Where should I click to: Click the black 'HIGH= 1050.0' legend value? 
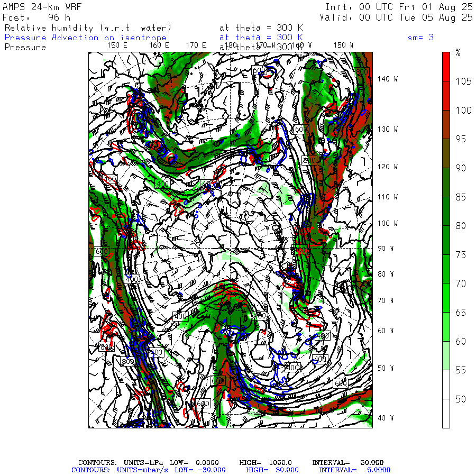pos(266,462)
